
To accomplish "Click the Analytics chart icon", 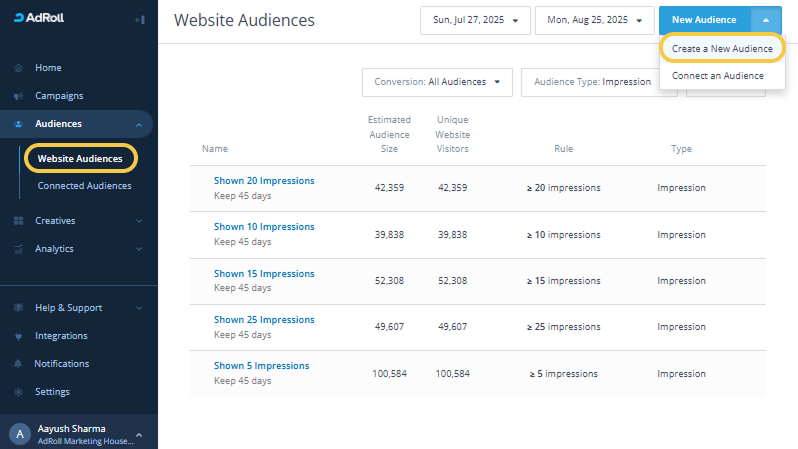I will click(x=19, y=249).
